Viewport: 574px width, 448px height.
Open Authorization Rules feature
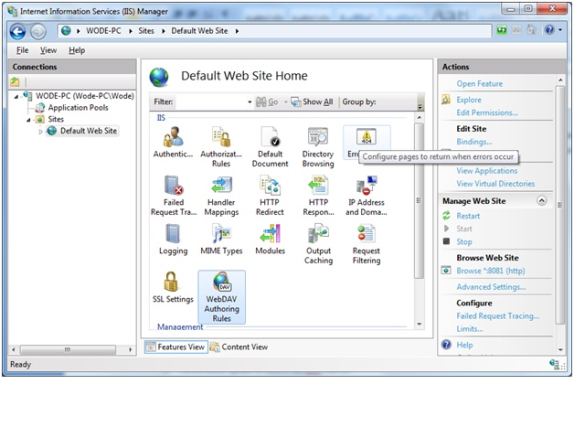(x=221, y=147)
